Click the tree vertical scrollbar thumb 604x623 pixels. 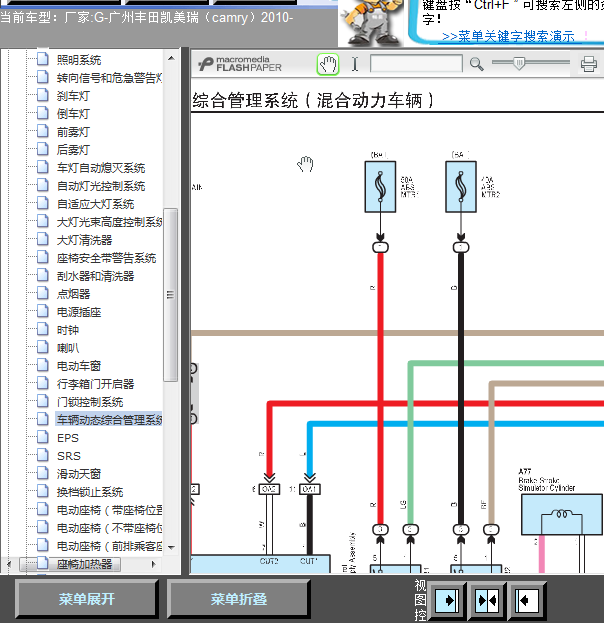[x=170, y=295]
